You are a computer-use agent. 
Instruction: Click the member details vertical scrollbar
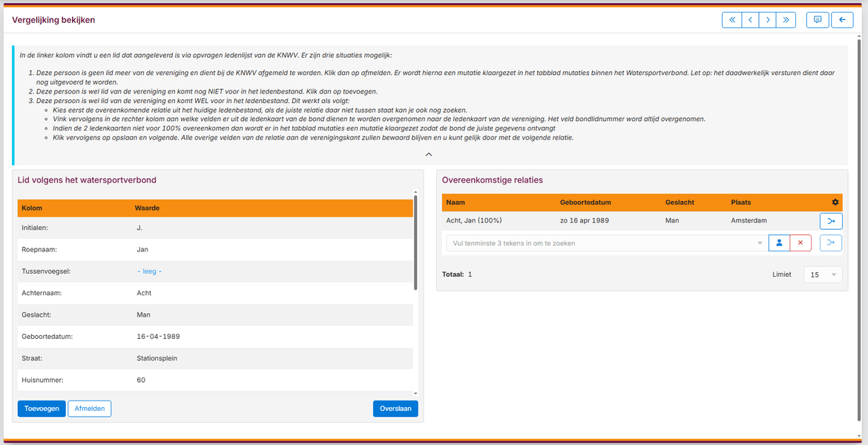(415, 242)
